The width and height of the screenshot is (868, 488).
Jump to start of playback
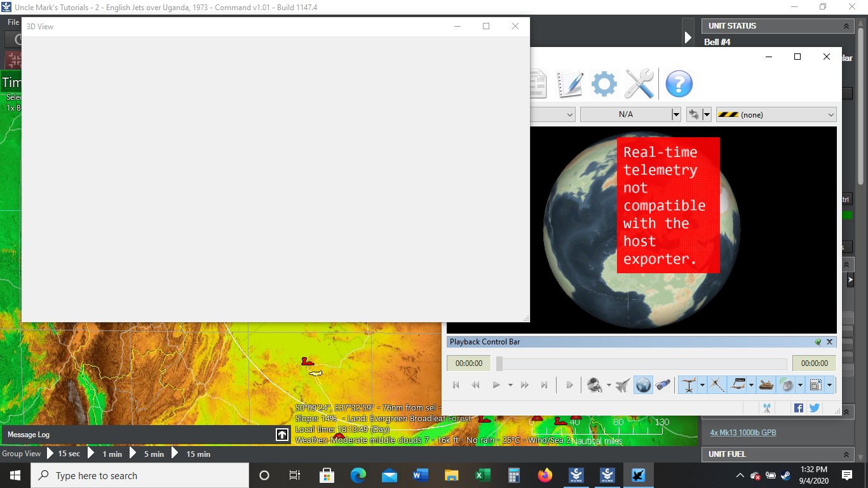456,385
